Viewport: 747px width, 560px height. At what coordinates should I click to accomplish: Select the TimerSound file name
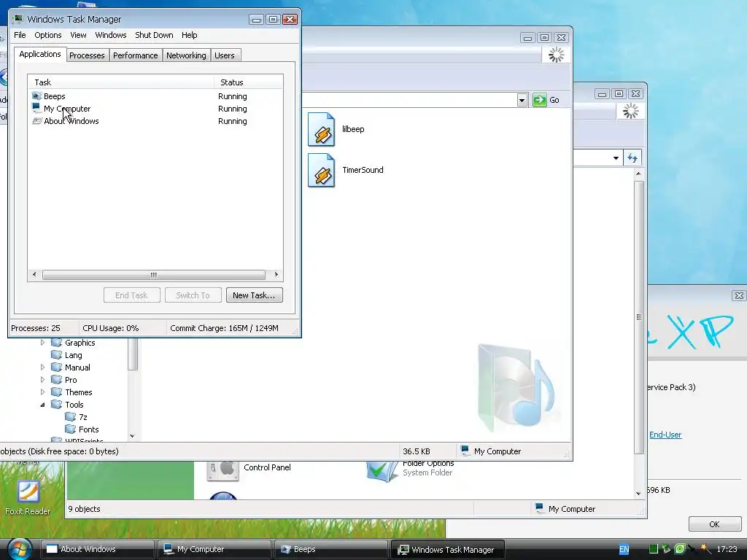pos(363,170)
